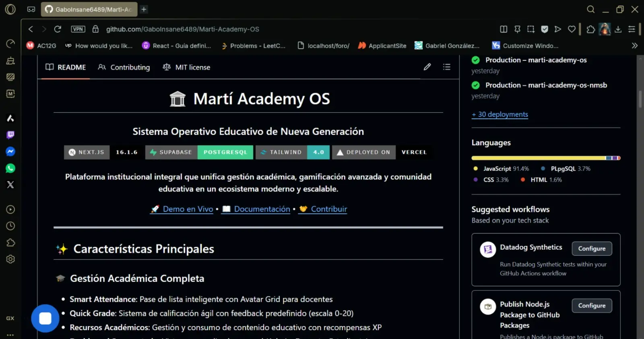Switch to the README tab
This screenshot has width=644, height=339.
pos(66,67)
